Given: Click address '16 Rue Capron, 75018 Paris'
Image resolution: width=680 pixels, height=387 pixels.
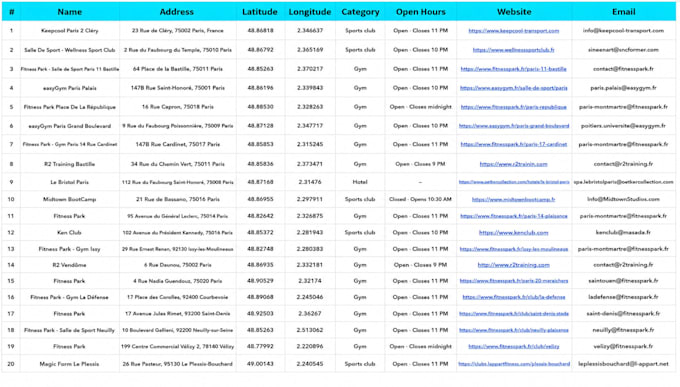Looking at the screenshot, I should 178,107.
